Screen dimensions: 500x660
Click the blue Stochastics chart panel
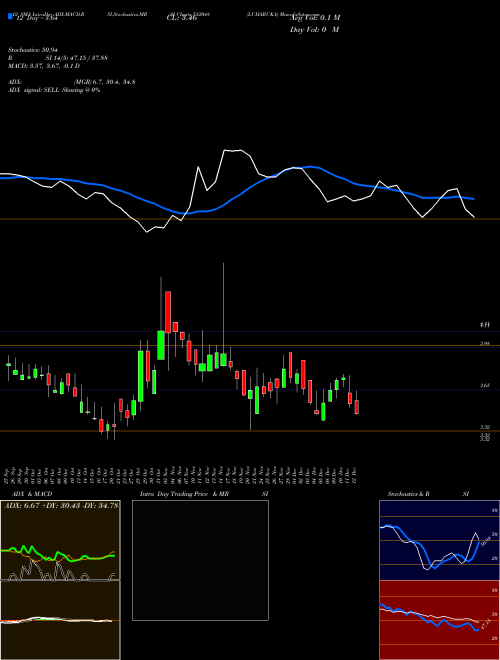click(x=439, y=540)
